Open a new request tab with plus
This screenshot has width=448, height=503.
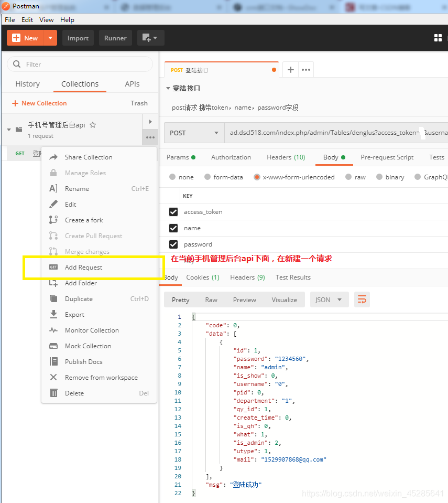point(291,70)
